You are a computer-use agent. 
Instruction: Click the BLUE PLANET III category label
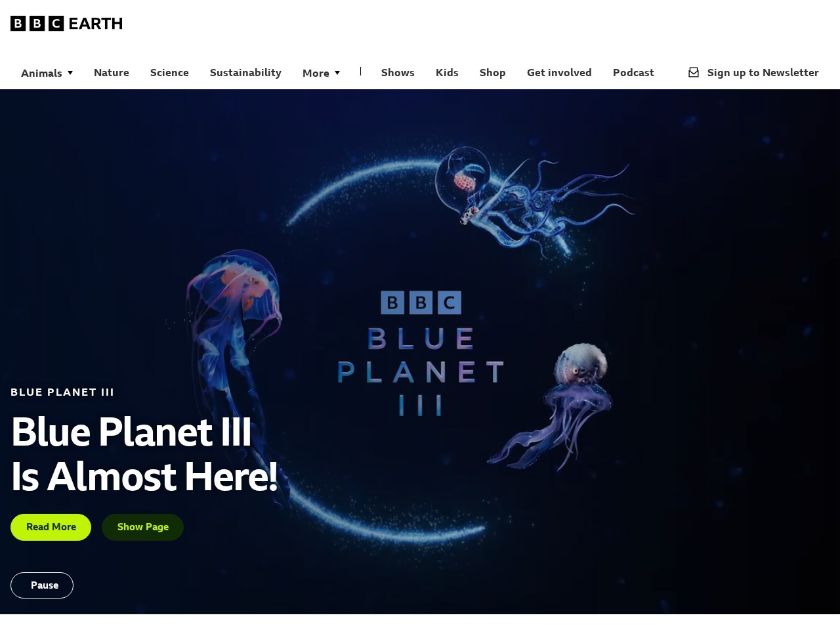tap(62, 392)
